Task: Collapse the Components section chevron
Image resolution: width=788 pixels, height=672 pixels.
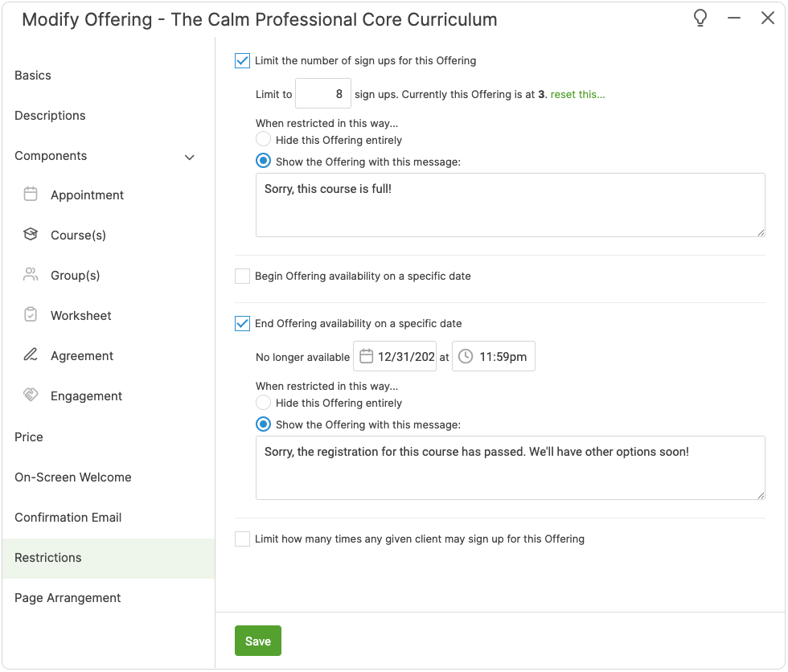Action: click(x=190, y=157)
